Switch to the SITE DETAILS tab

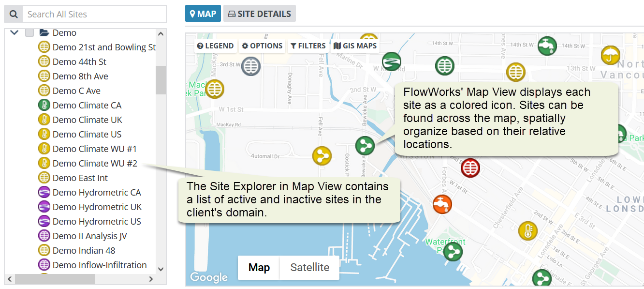pos(260,14)
